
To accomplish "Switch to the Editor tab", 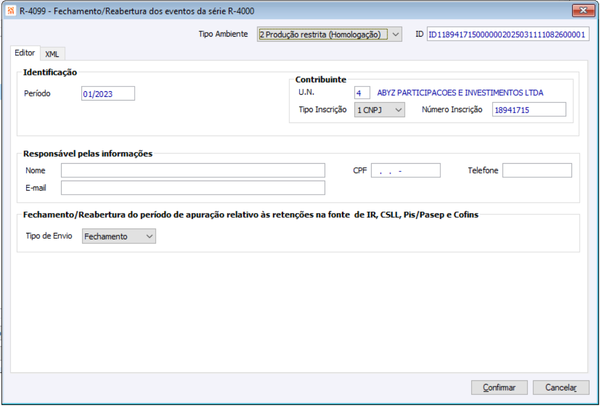I will pos(24,53).
